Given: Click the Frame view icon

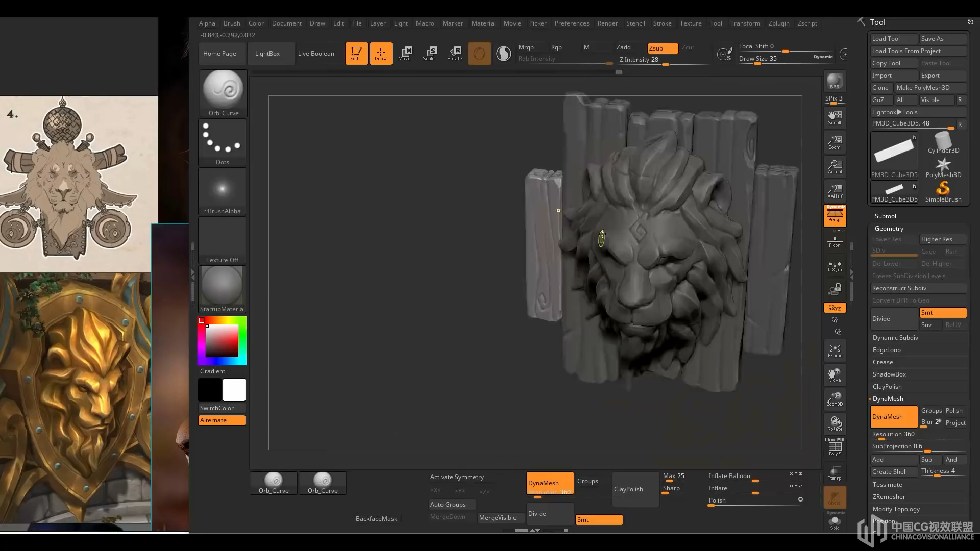Looking at the screenshot, I should coord(835,350).
